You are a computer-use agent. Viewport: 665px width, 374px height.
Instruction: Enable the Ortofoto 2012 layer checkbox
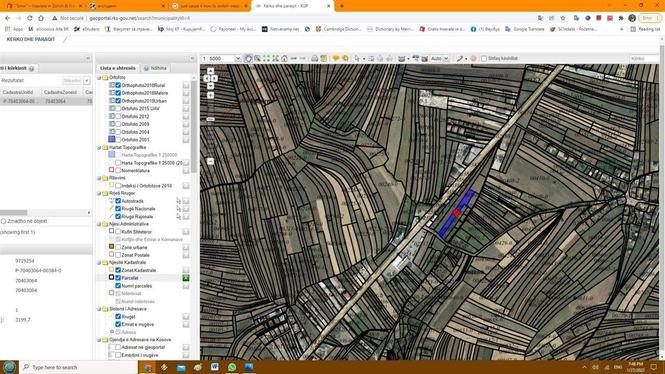[x=118, y=116]
